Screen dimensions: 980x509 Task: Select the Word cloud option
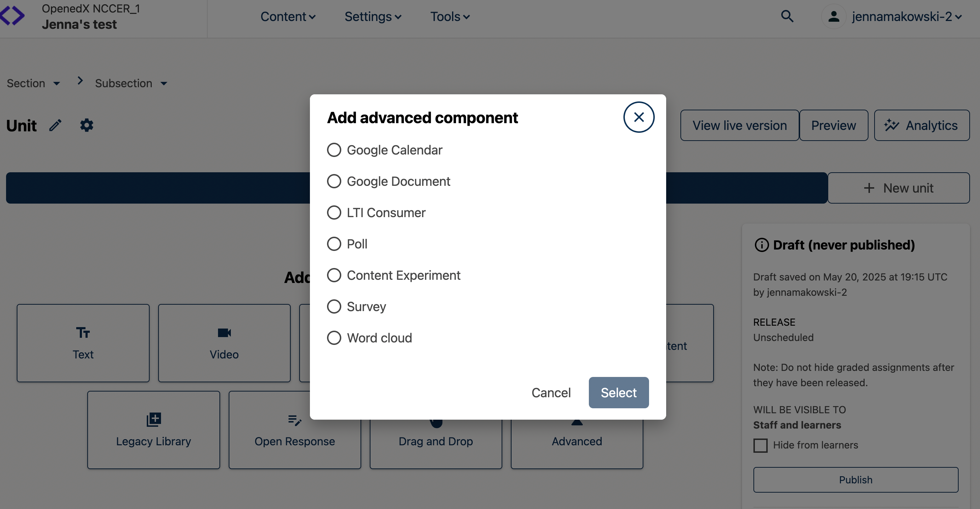[334, 337]
